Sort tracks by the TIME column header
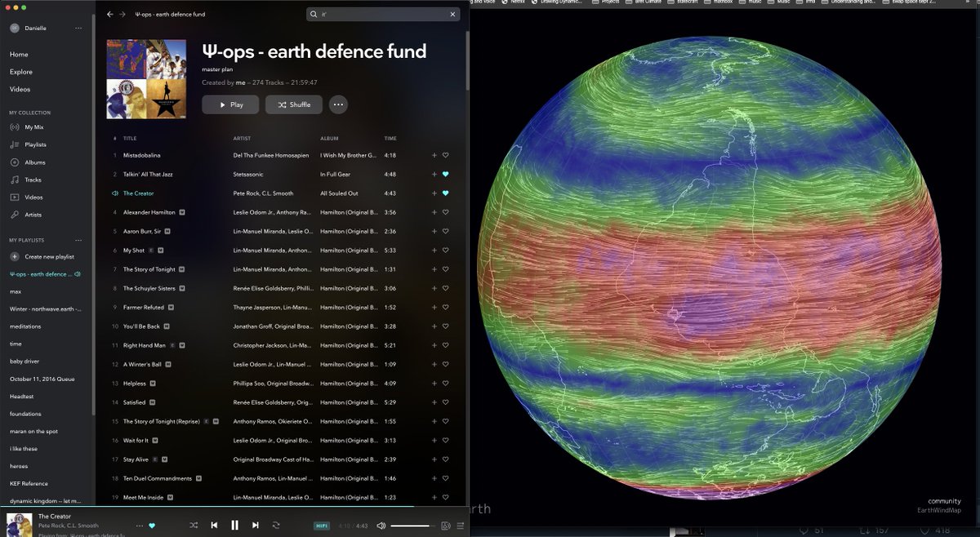 [x=390, y=139]
